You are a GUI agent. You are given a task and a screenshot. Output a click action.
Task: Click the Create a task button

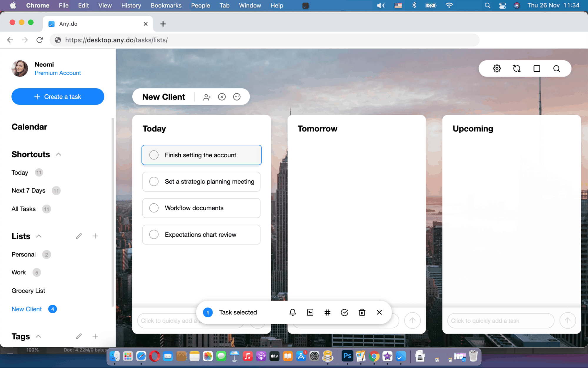(58, 97)
